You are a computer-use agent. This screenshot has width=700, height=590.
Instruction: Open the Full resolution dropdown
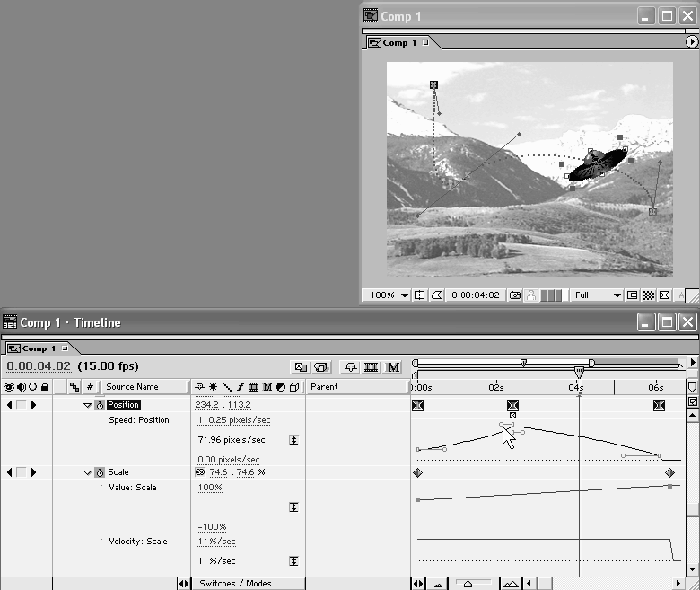[598, 295]
